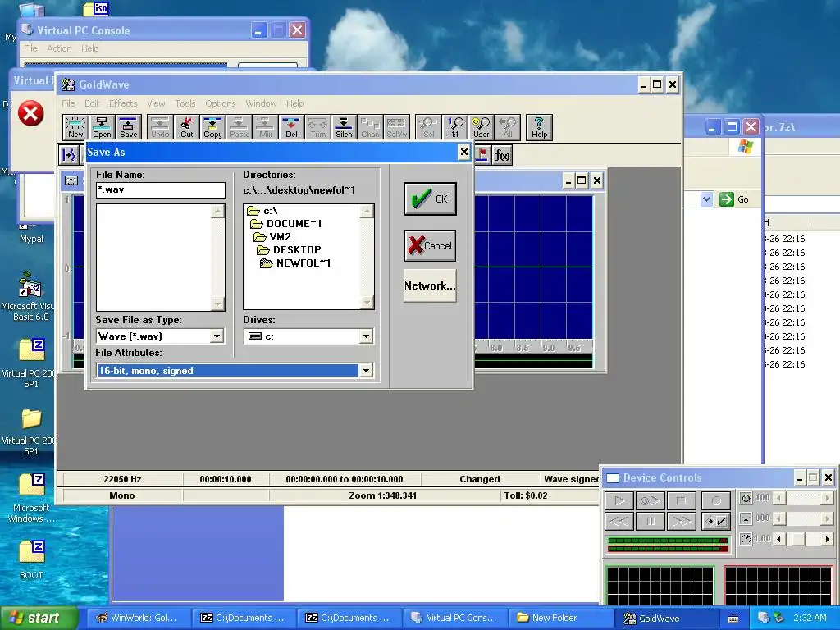This screenshot has height=630, width=840.
Task: Open Action menu in Virtual PC Console
Action: click(59, 48)
